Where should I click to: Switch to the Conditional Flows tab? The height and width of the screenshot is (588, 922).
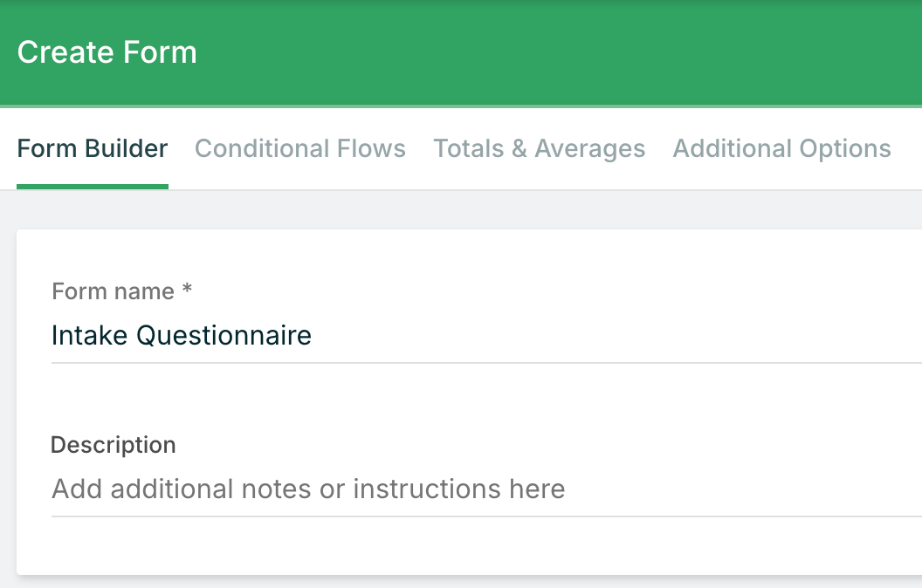point(299,148)
